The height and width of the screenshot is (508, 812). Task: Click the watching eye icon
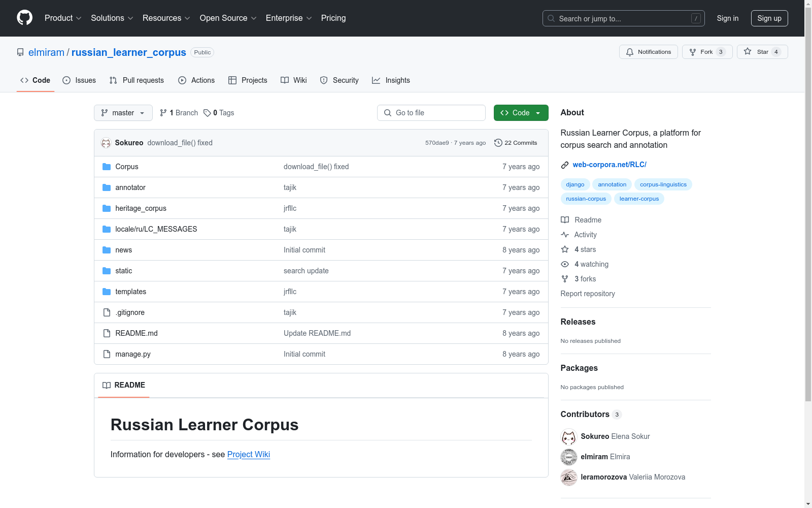coord(565,264)
